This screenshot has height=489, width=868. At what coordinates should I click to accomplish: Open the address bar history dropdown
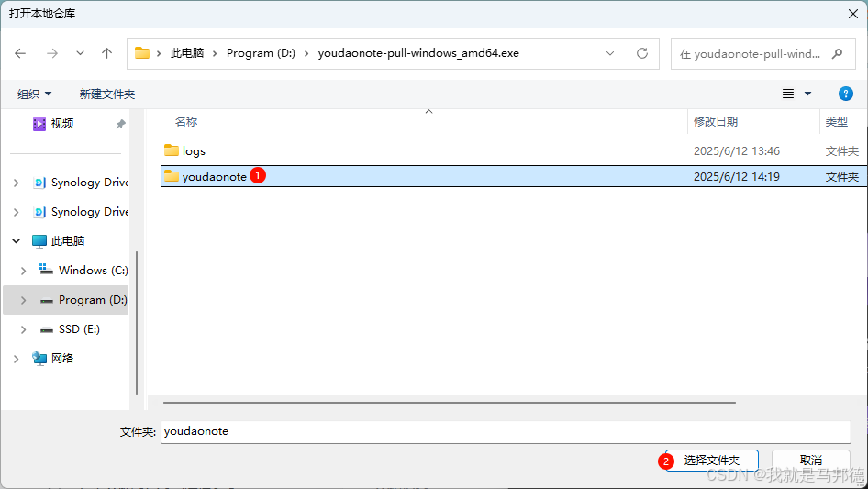click(x=610, y=53)
